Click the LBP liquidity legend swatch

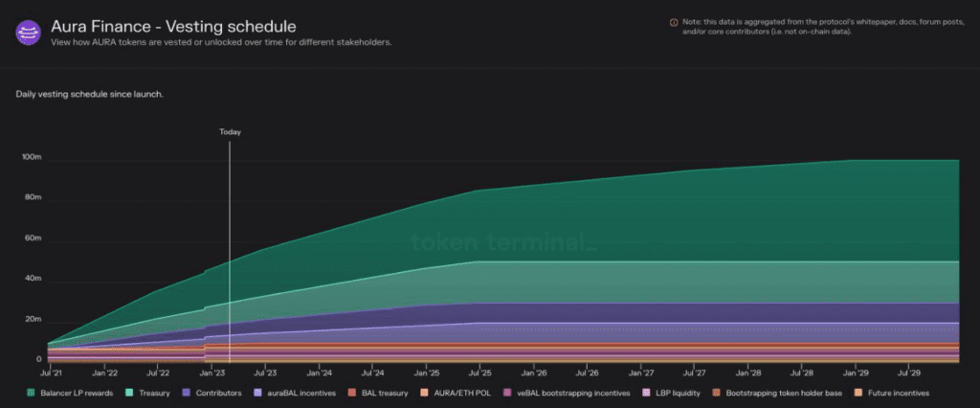(647, 393)
